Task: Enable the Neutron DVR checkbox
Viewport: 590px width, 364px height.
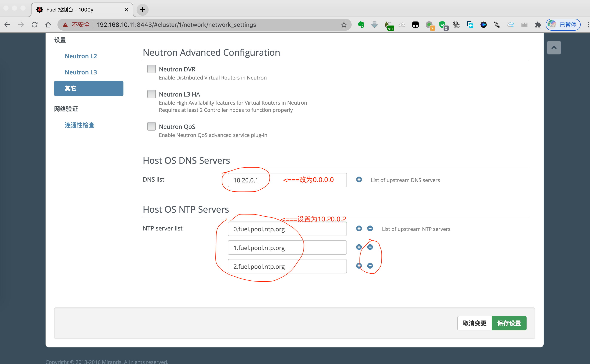Action: click(x=151, y=69)
